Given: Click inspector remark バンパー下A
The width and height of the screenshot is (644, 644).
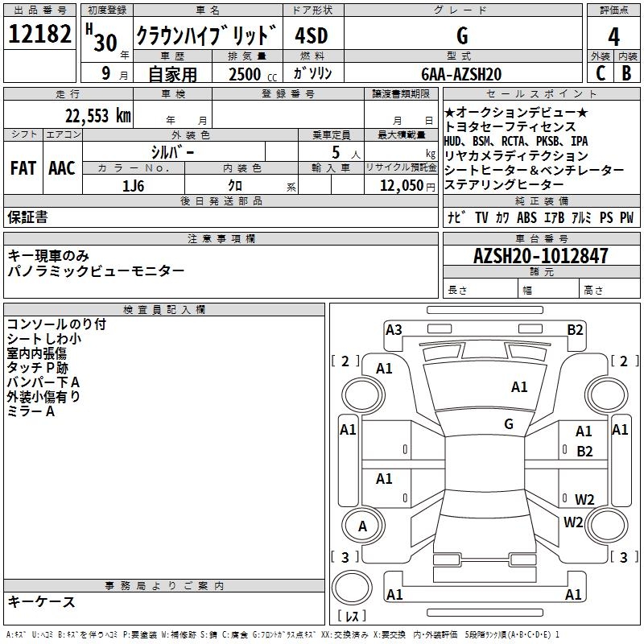Looking at the screenshot, I should click(x=43, y=382).
